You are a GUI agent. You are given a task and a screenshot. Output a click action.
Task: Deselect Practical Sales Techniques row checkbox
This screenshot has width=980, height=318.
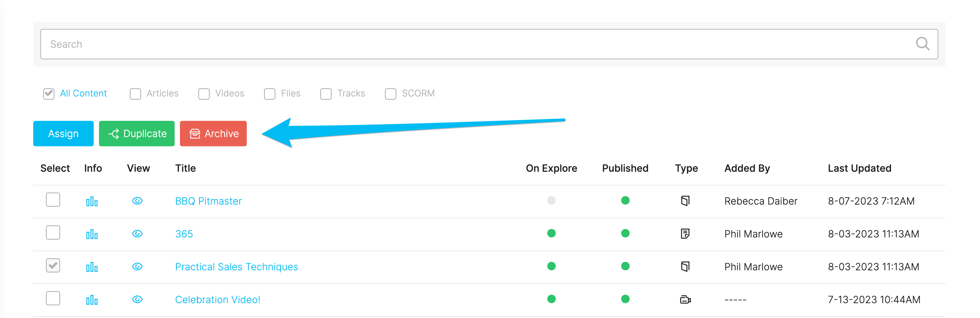click(53, 265)
